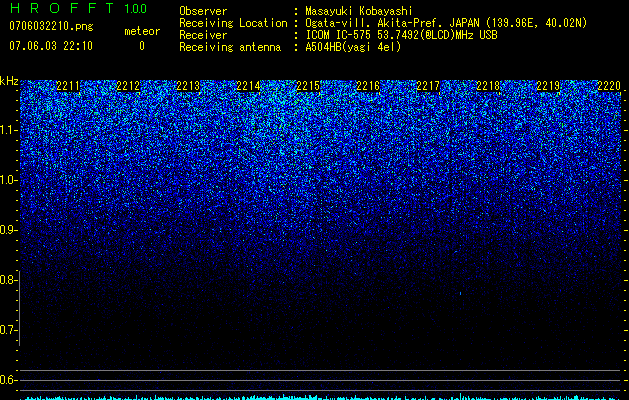Click the meteor label
Viewport: 629px width, 400px height.
point(142,31)
